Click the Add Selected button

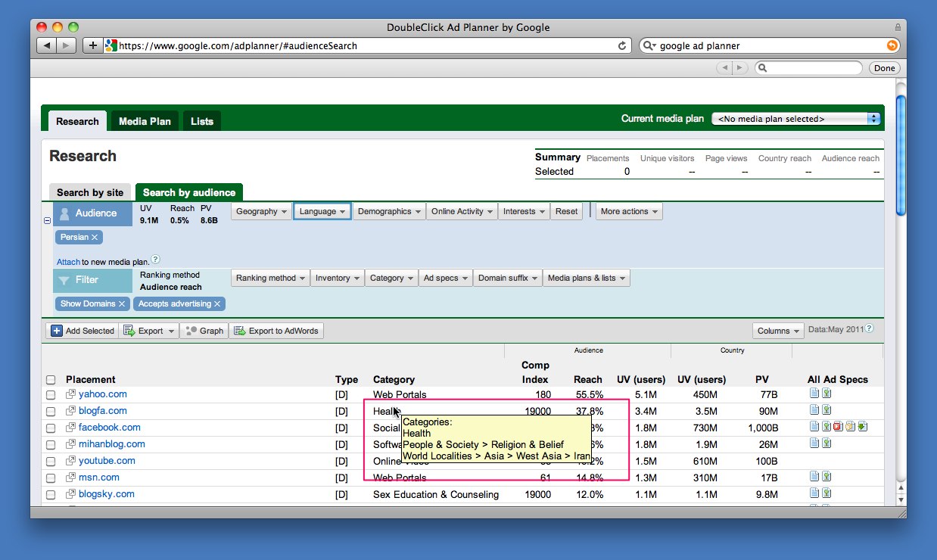(83, 331)
